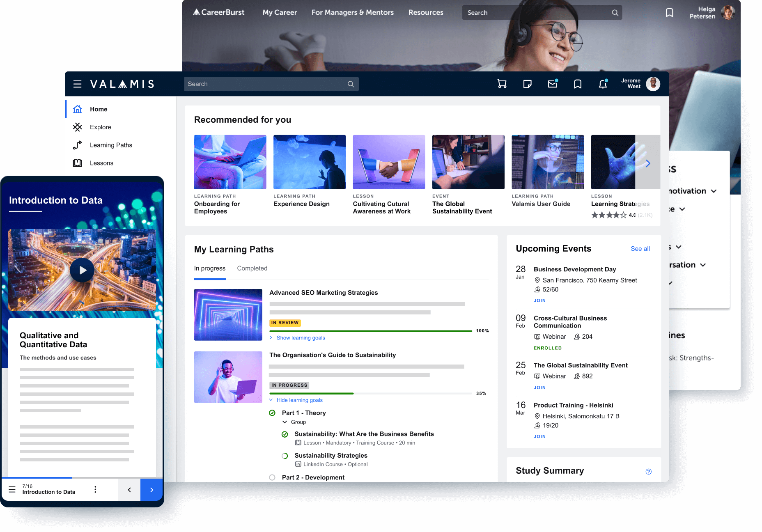Click the Study Summary help icon

[x=648, y=472]
